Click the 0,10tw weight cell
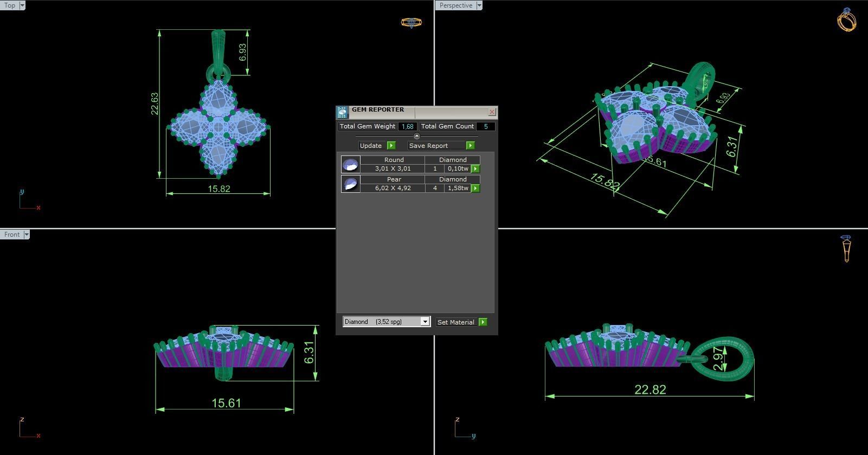 click(458, 169)
